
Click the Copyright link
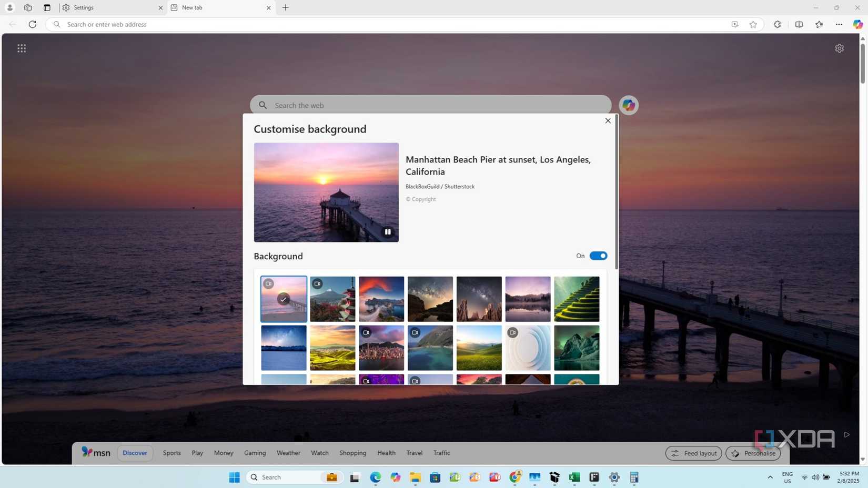[x=420, y=199]
